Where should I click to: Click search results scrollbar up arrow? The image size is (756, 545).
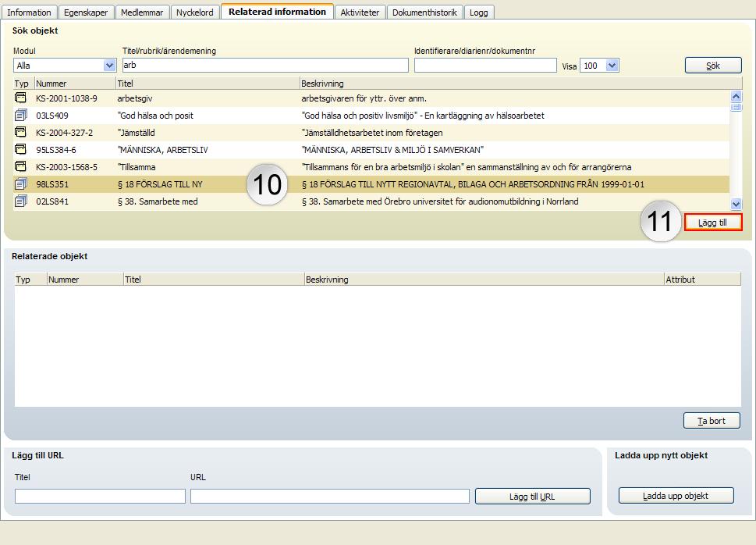pos(736,96)
